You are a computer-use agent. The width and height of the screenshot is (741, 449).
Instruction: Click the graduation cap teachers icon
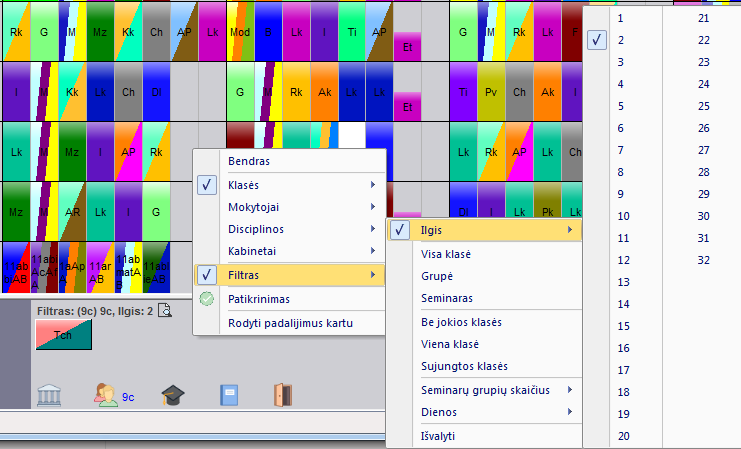tap(173, 396)
